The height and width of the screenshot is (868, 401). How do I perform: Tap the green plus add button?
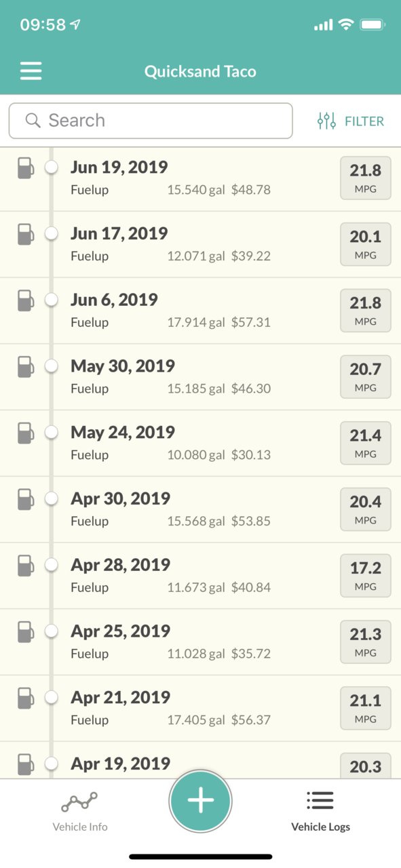[200, 801]
